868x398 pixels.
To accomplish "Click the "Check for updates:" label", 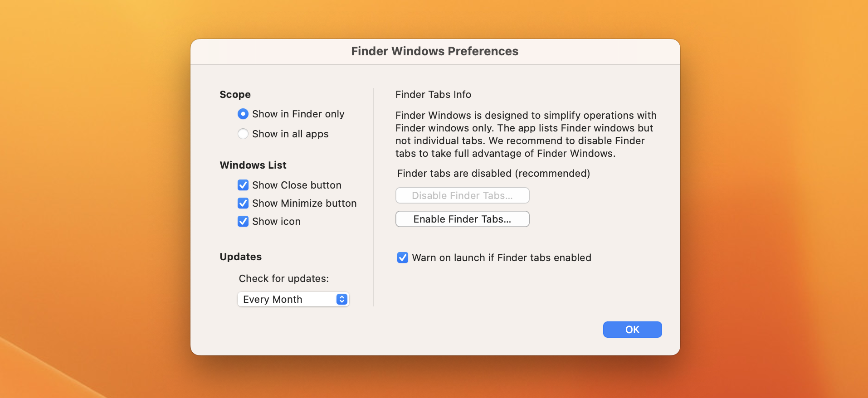I will coord(283,278).
